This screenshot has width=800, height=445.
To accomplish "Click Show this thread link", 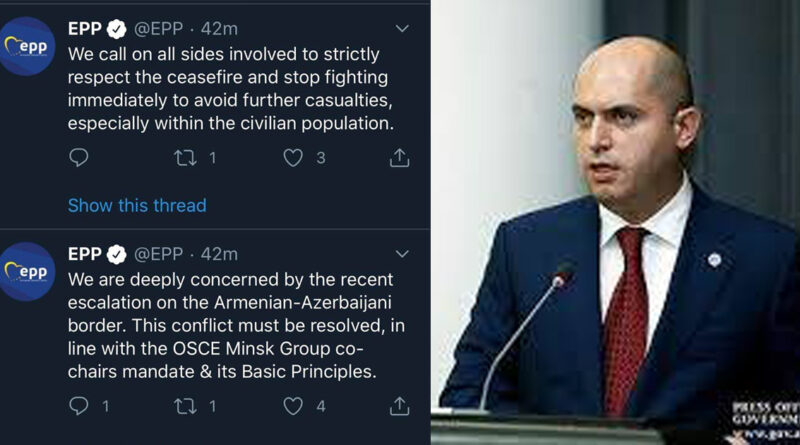I will (x=137, y=205).
